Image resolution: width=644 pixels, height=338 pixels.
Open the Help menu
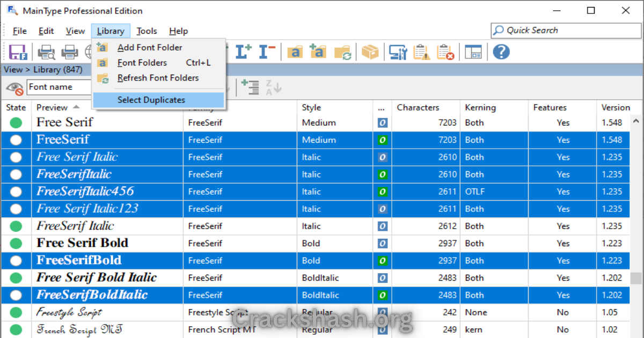[x=178, y=31]
